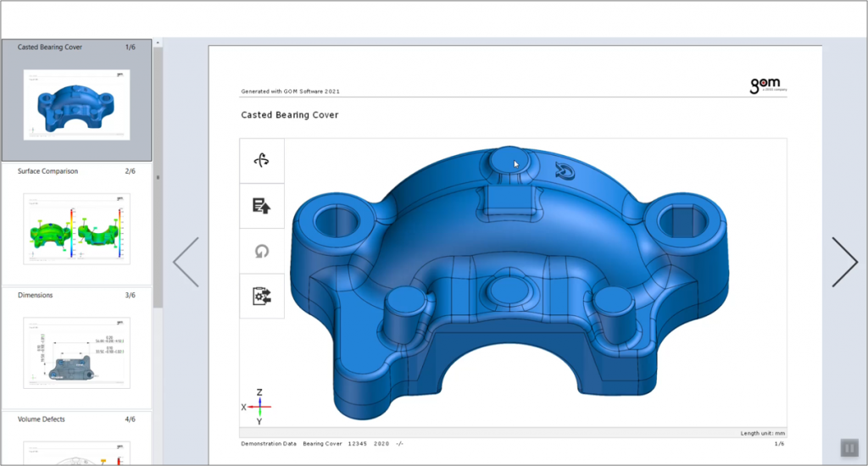Image resolution: width=868 pixels, height=466 pixels.
Task: Click the reset view circular arrow icon
Action: [261, 252]
